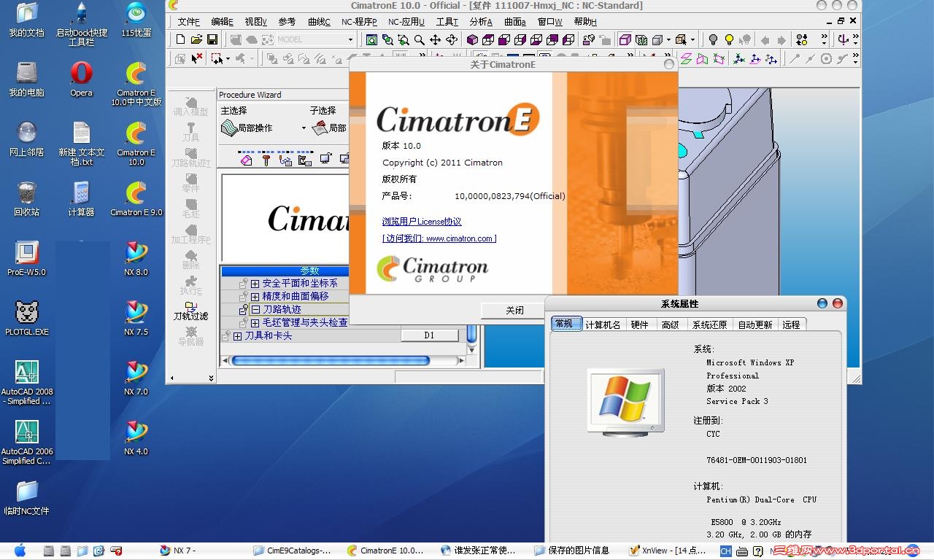Expand the 精度和曲面偏移 parameter group
The image size is (934, 560).
tap(255, 296)
